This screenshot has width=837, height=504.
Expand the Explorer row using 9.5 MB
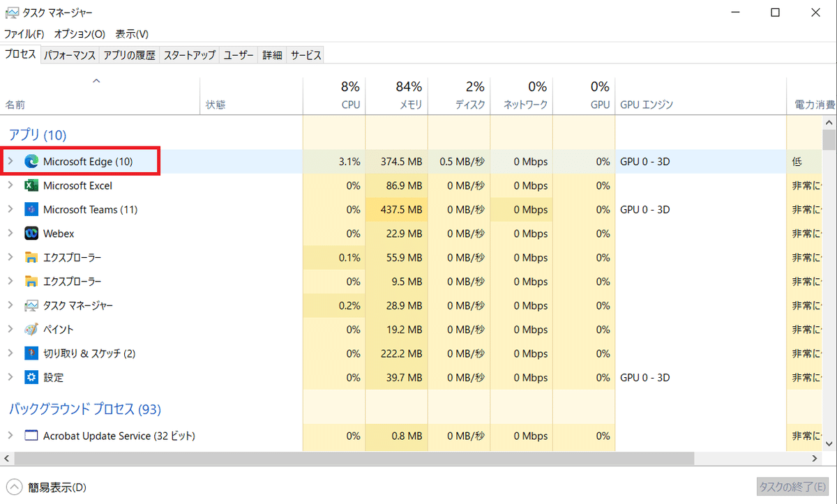pos(10,282)
